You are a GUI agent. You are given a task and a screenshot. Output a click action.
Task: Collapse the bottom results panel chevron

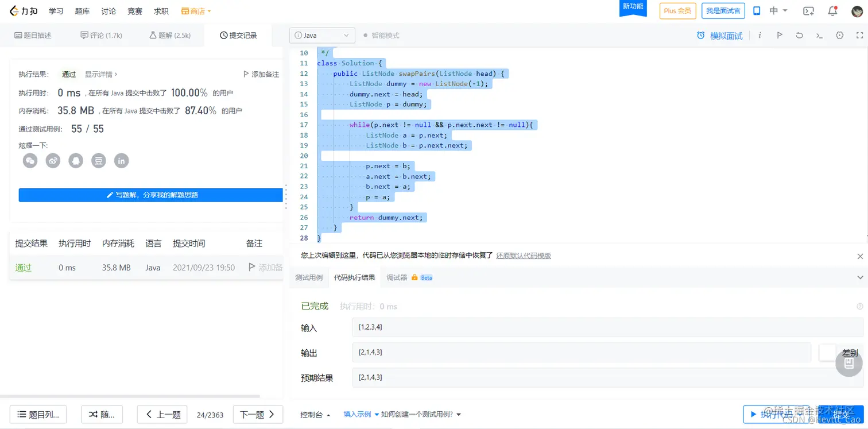861,277
